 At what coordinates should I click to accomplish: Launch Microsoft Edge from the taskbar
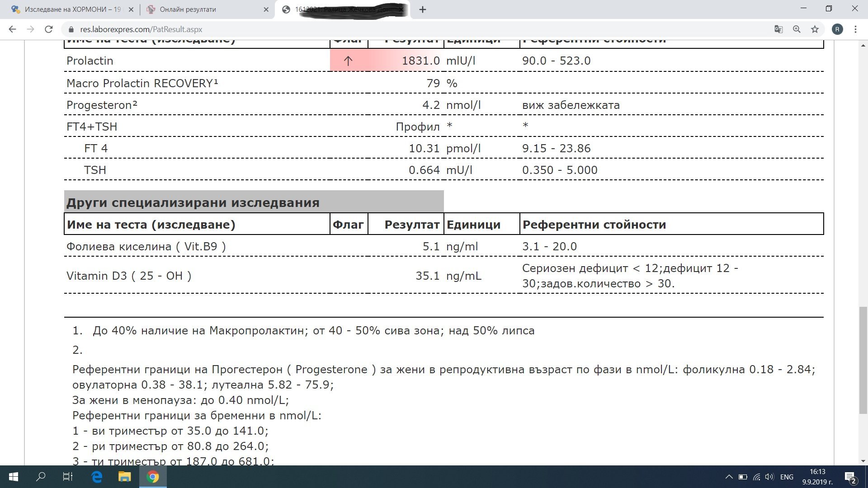97,477
